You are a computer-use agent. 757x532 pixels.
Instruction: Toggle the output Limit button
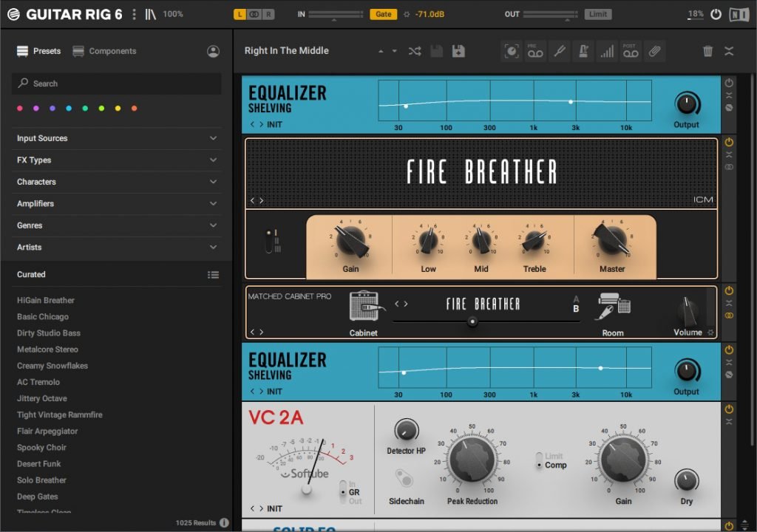[597, 14]
